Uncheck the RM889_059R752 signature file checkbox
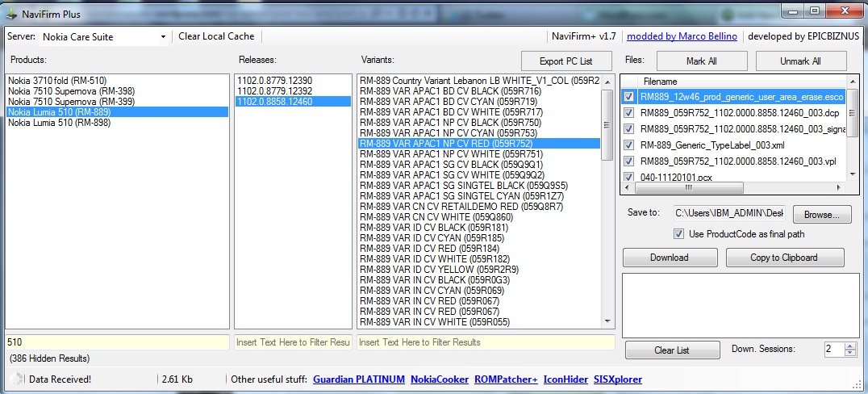 click(x=629, y=129)
